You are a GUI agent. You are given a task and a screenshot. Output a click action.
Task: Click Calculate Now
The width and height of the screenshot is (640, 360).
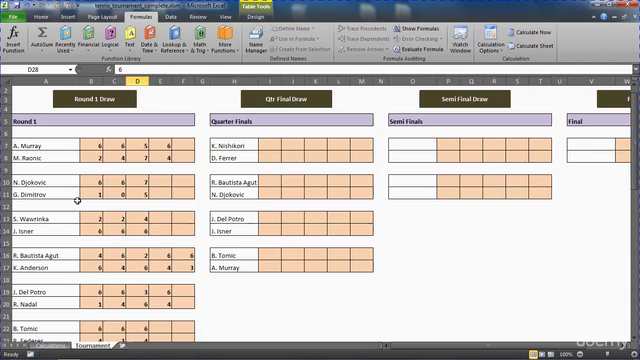(x=529, y=32)
